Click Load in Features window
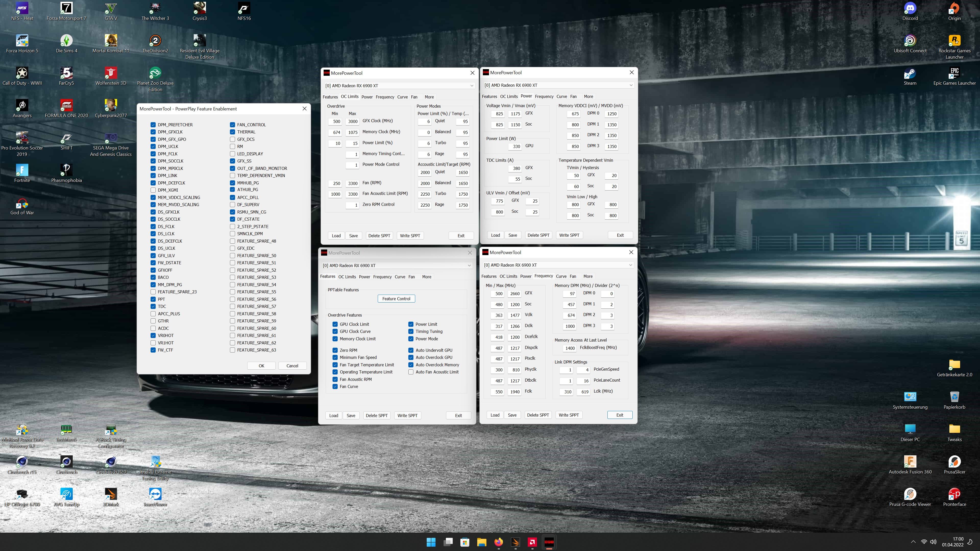 click(x=334, y=416)
